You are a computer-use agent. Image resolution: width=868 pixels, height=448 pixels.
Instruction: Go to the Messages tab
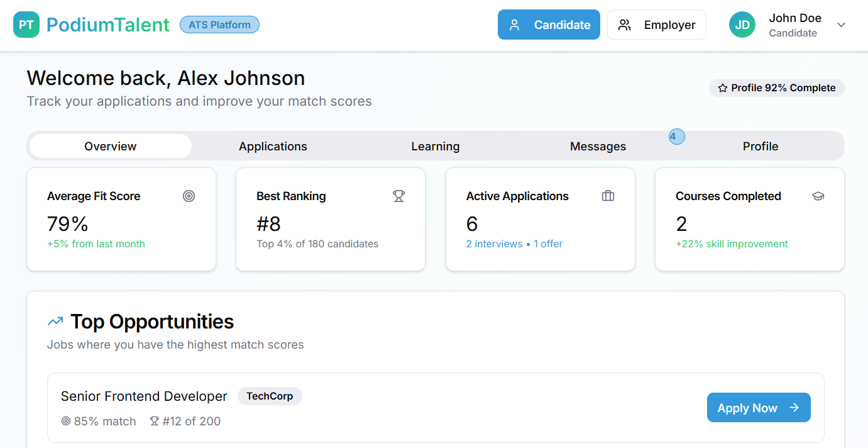pyautogui.click(x=598, y=146)
